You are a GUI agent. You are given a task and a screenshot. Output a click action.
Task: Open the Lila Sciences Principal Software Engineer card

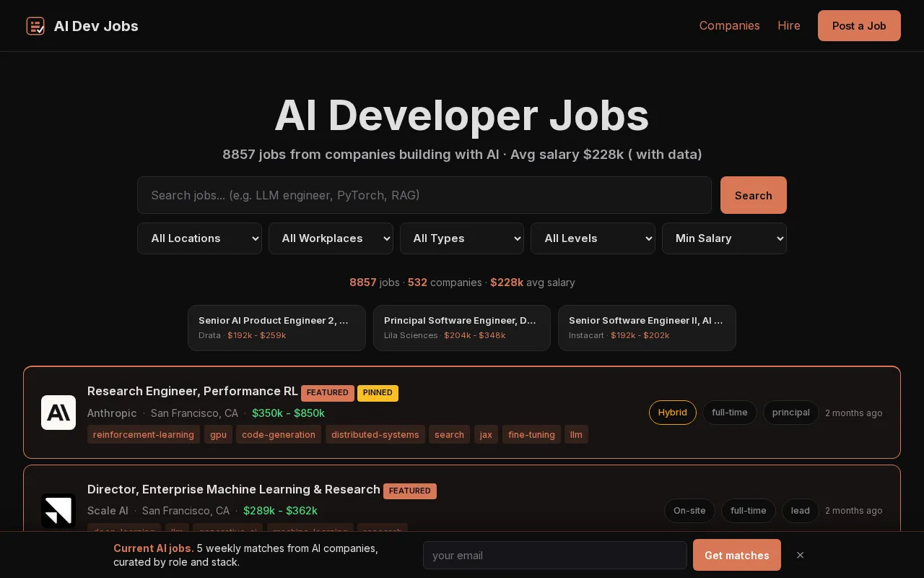tap(462, 328)
